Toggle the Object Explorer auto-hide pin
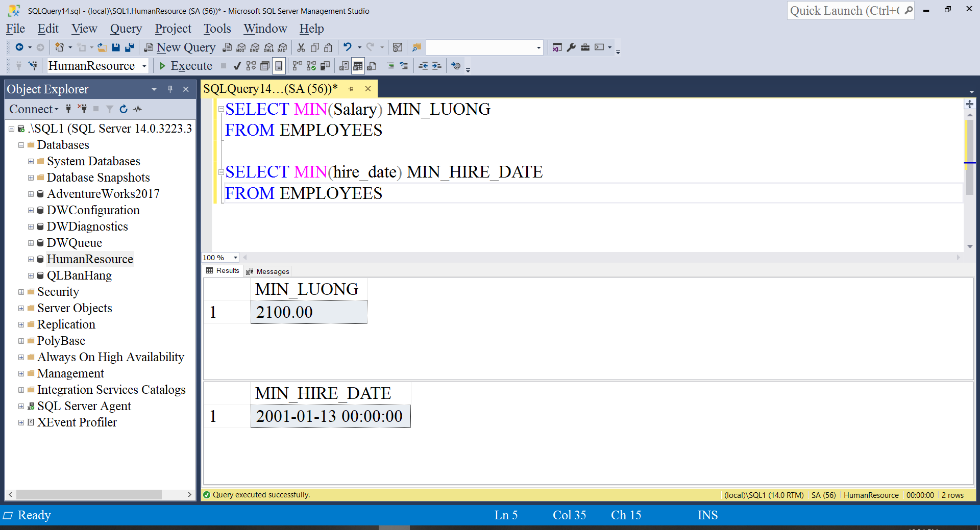 170,89
